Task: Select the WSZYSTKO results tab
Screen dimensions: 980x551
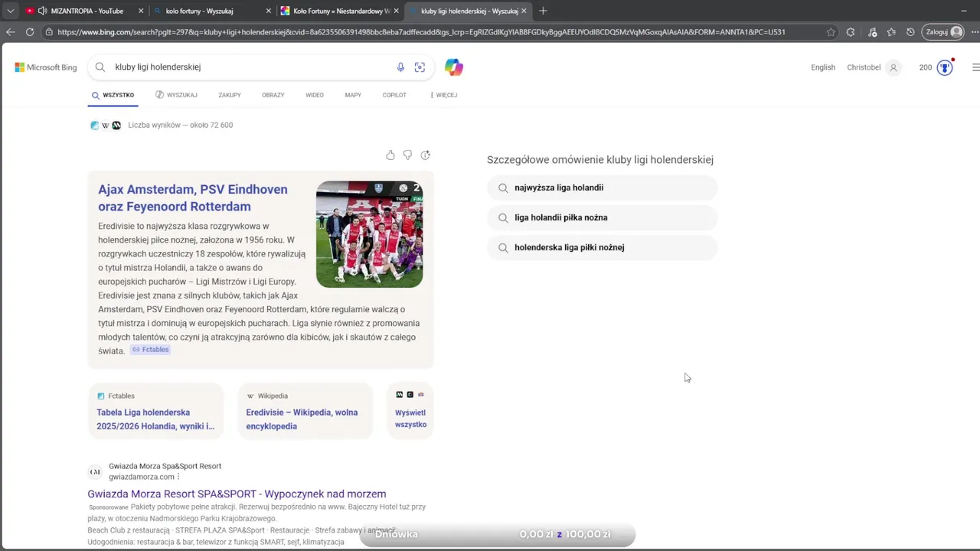Action: (x=113, y=95)
